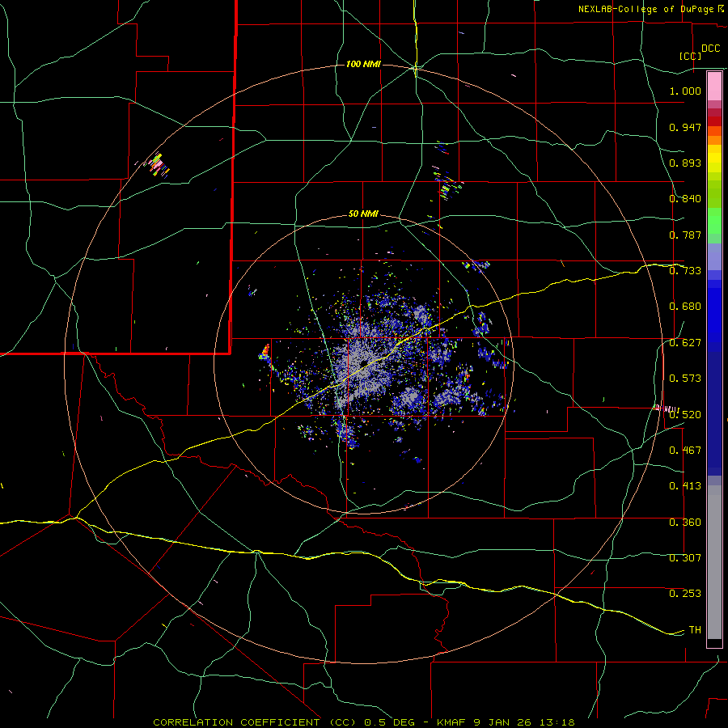Click the 0.893 scale value
The height and width of the screenshot is (728, 728).
coord(685,163)
